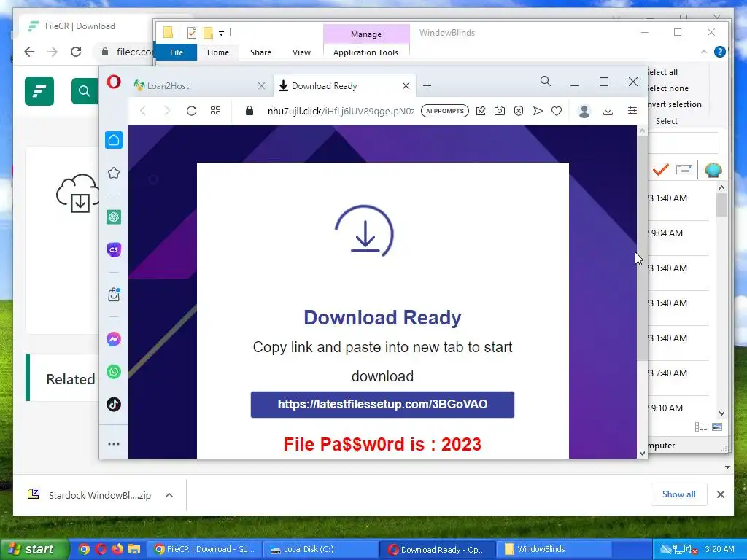747x560 pixels.
Task: Click the Windows start button
Action: (x=34, y=549)
